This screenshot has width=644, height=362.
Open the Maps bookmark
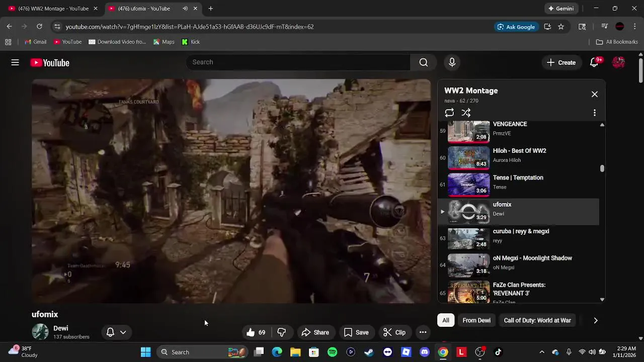click(x=164, y=42)
